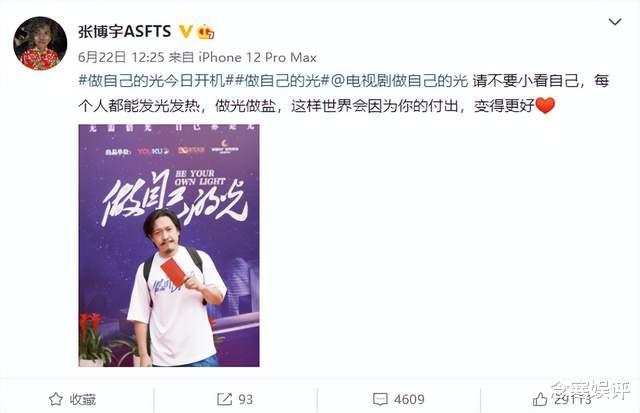Click the repost count 93
Image resolution: width=640 pixels, height=413 pixels.
tap(245, 399)
